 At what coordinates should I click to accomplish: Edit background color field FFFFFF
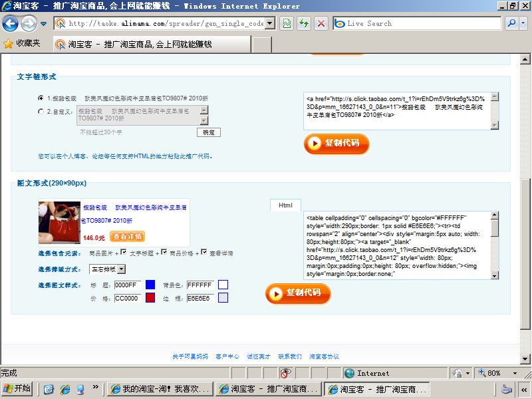200,285
